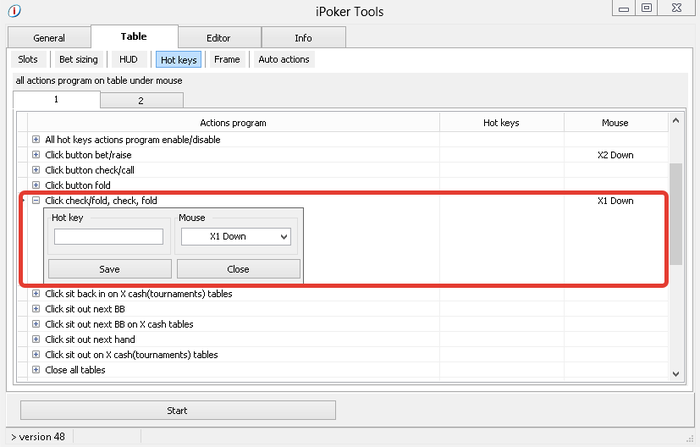This screenshot has width=700, height=447.
Task: Click the vertical scrollbar thumb
Action: click(676, 214)
